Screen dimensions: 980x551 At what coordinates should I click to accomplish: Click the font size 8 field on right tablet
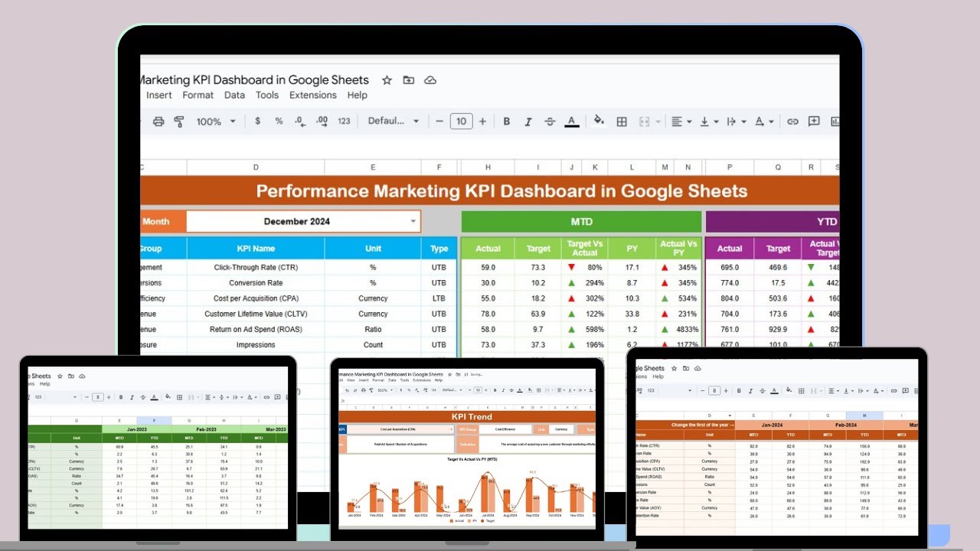coord(713,390)
